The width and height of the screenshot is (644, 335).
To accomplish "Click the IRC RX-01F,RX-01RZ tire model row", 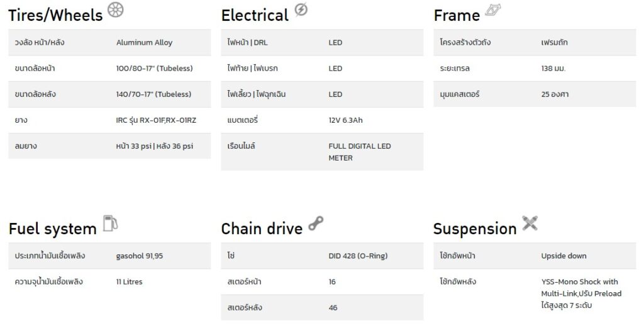I will pos(109,120).
